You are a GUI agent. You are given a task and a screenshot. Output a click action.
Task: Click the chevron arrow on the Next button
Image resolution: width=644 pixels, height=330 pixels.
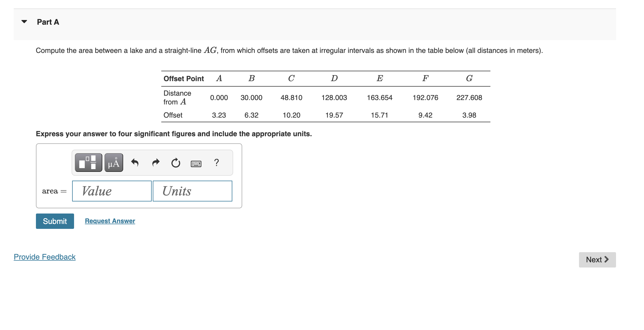coord(607,260)
